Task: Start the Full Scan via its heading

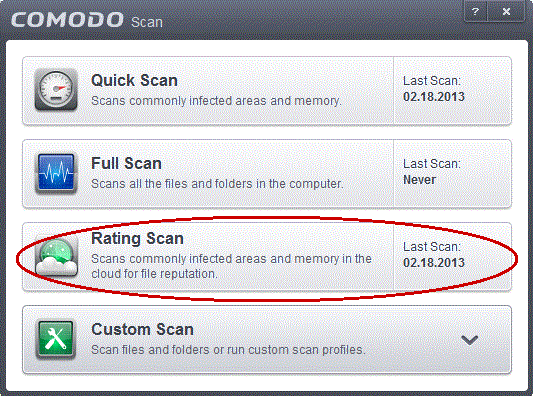Action: 126,163
